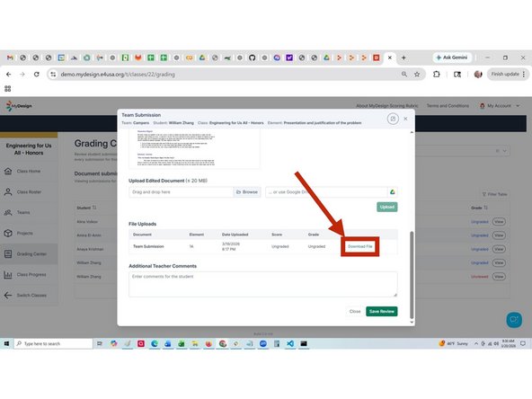Click the Additional Teacher Comments text area

pos(263,284)
